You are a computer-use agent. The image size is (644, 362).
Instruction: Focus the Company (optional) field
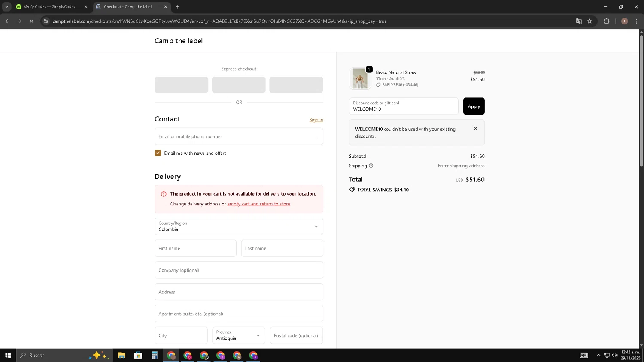[x=239, y=270]
